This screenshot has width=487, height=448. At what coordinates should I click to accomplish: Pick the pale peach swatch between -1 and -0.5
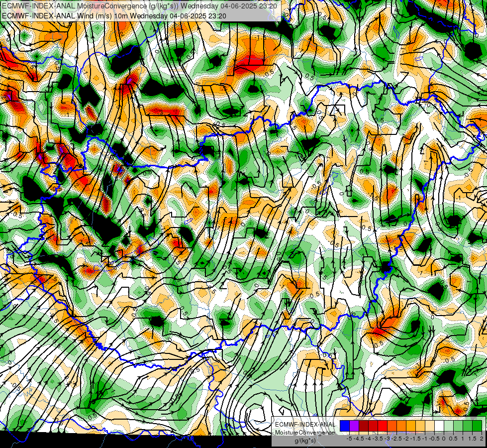[x=430, y=426]
